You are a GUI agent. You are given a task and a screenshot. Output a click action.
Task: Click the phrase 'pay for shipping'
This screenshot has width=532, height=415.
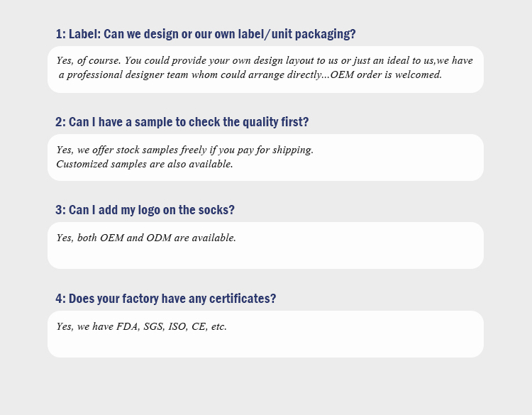pyautogui.click(x=275, y=150)
